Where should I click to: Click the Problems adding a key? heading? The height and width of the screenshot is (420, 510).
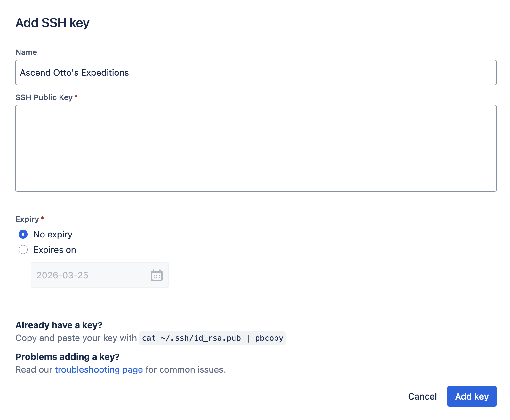coord(68,357)
